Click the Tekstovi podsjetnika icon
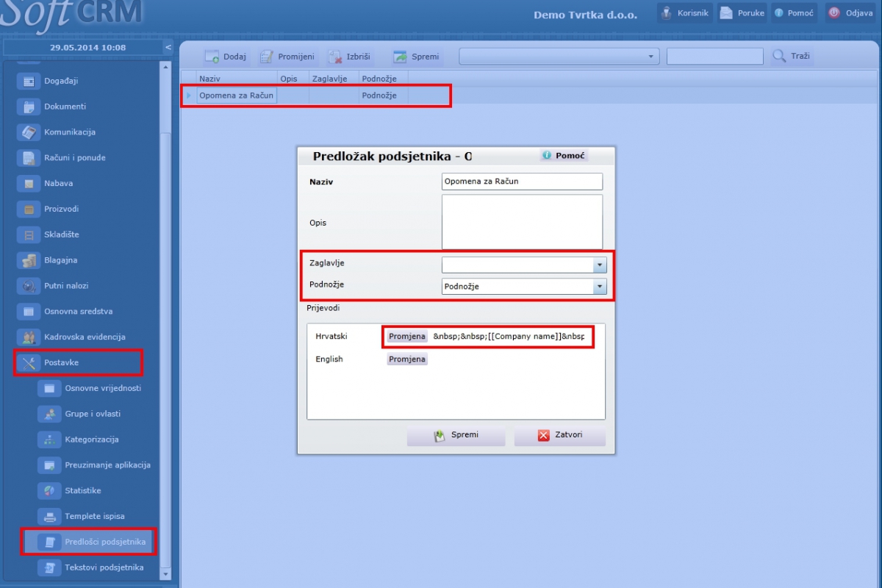Viewport: 882px width, 588px height. (x=49, y=567)
